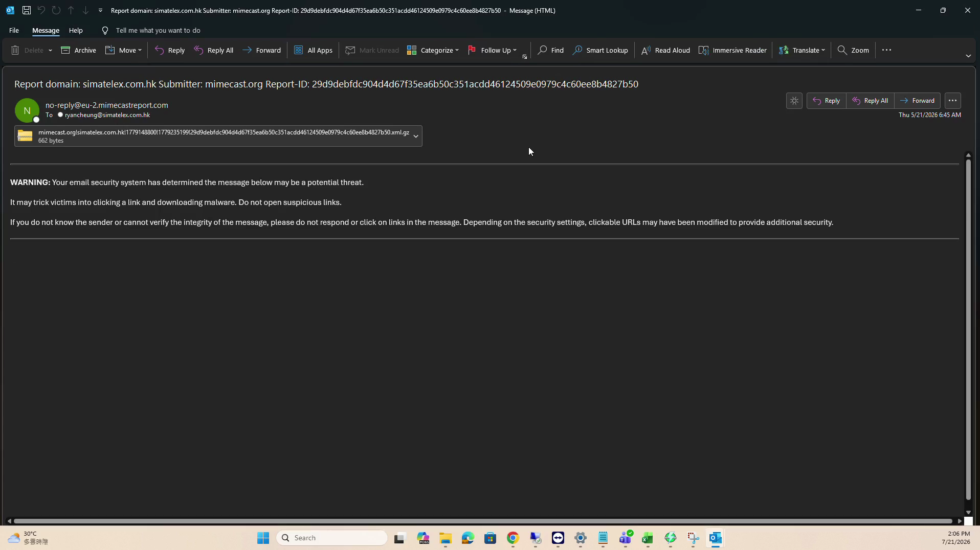980x550 pixels.
Task: Click the Windows taskbar Search box
Action: point(331,538)
